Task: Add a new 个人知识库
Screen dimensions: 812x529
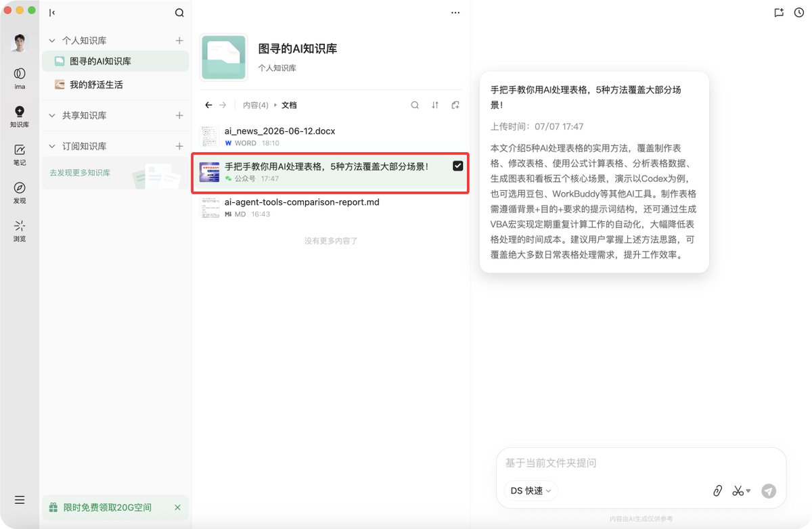Action: tap(179, 41)
